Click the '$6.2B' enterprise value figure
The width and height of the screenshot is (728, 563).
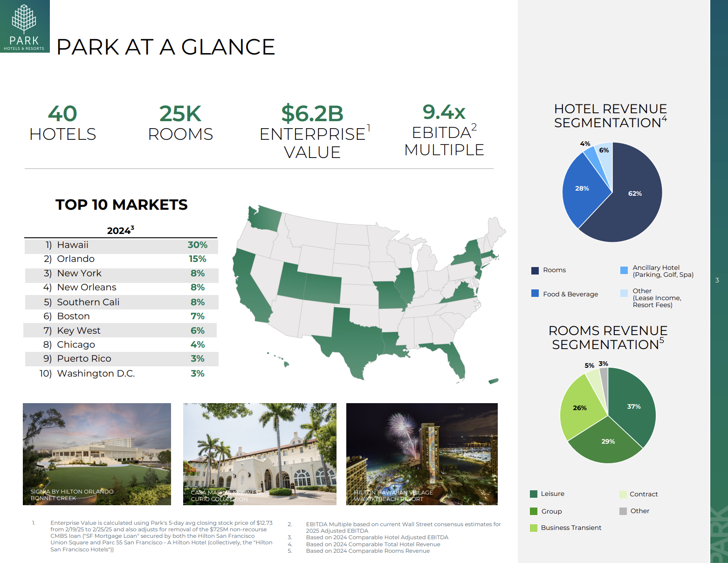(x=312, y=114)
